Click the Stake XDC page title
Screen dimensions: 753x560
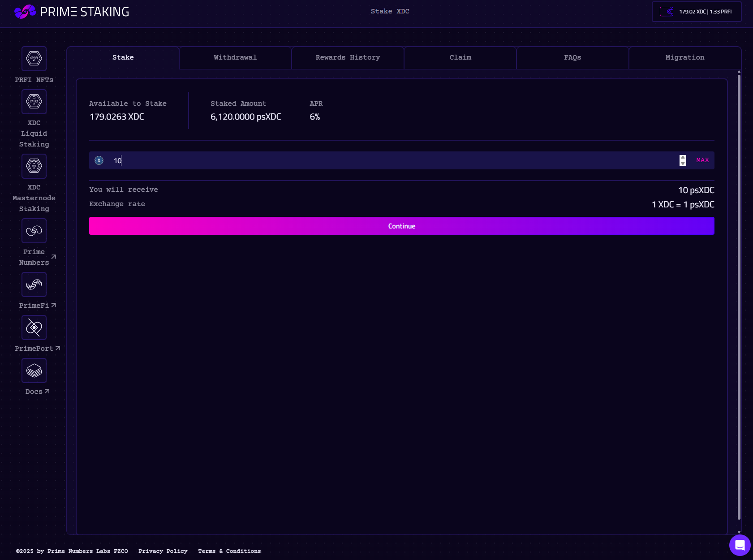coord(390,12)
